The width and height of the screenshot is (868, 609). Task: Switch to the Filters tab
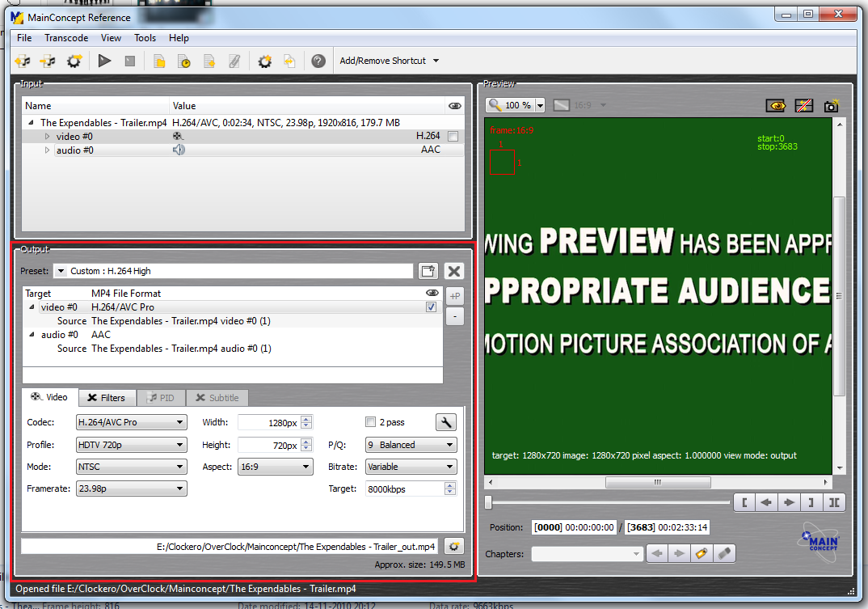pyautogui.click(x=107, y=398)
